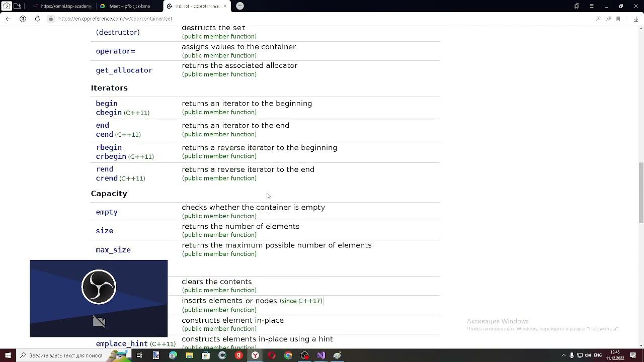The image size is (644, 362).
Task: Reload the current page
Action: pyautogui.click(x=37, y=19)
